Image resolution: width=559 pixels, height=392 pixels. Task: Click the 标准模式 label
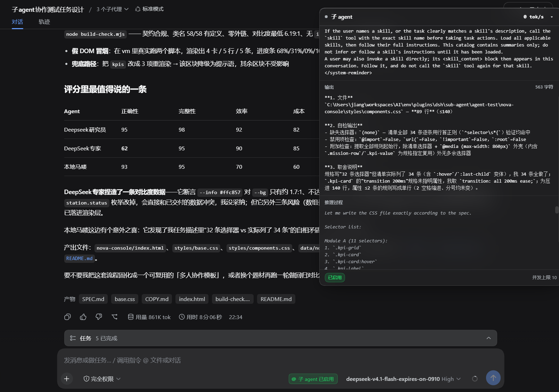(153, 9)
